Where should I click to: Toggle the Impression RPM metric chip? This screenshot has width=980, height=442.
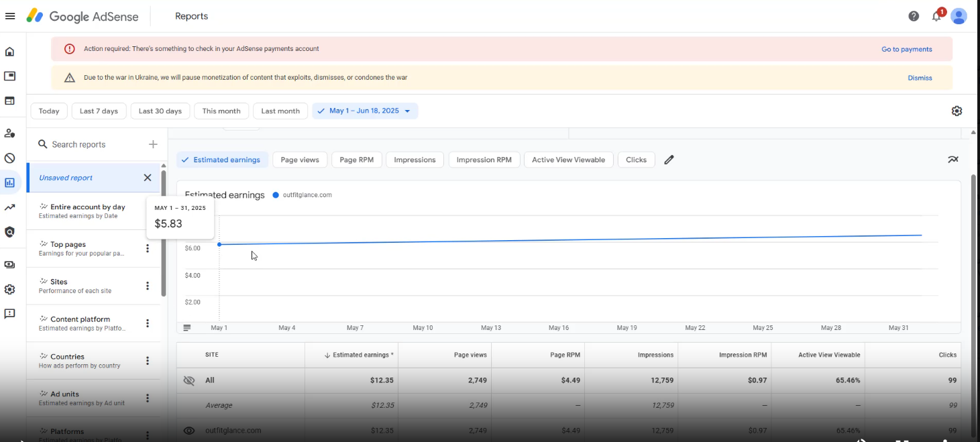(x=484, y=160)
